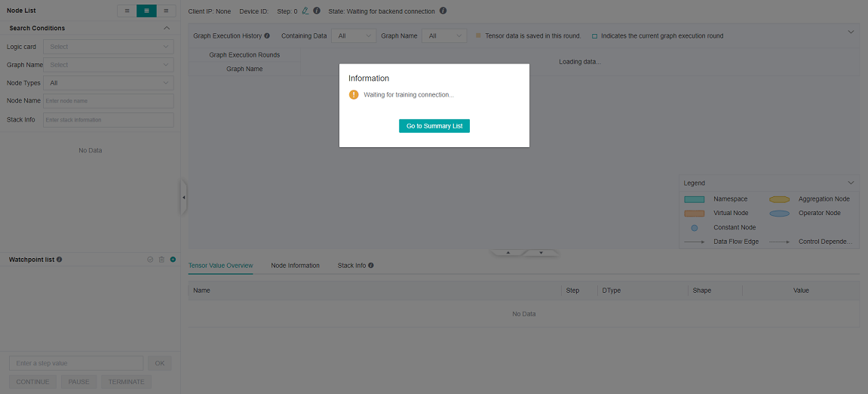Switch to the Node Information tab
Viewport: 868px width, 394px height.
pos(295,266)
